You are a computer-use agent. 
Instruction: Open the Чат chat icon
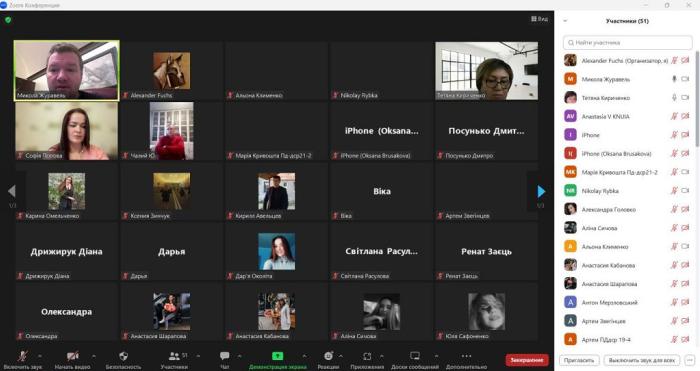[x=225, y=356]
